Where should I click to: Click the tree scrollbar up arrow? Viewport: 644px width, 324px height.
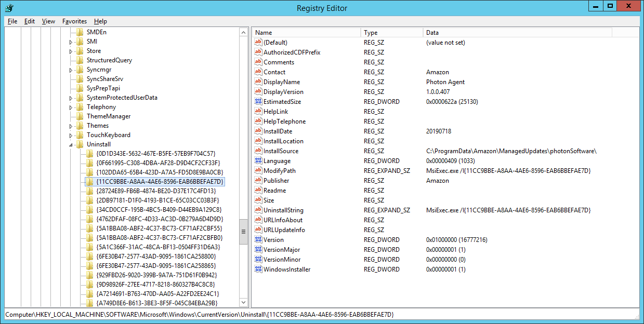tap(243, 32)
